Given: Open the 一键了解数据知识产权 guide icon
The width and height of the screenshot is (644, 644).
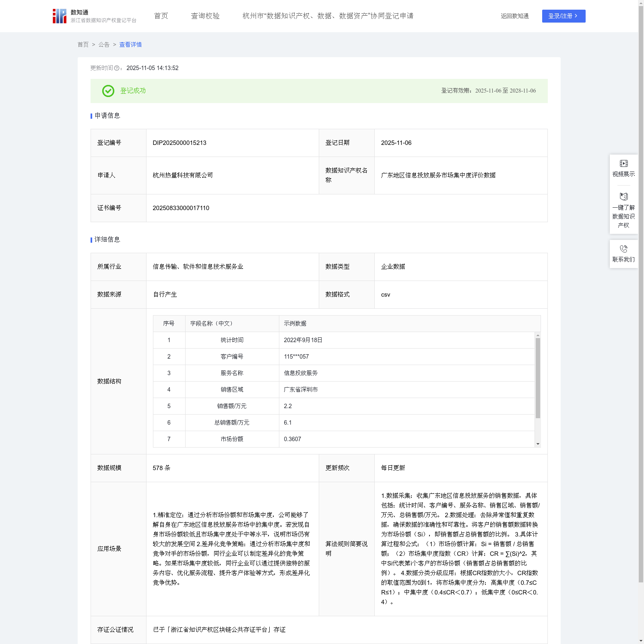Looking at the screenshot, I should click(623, 196).
